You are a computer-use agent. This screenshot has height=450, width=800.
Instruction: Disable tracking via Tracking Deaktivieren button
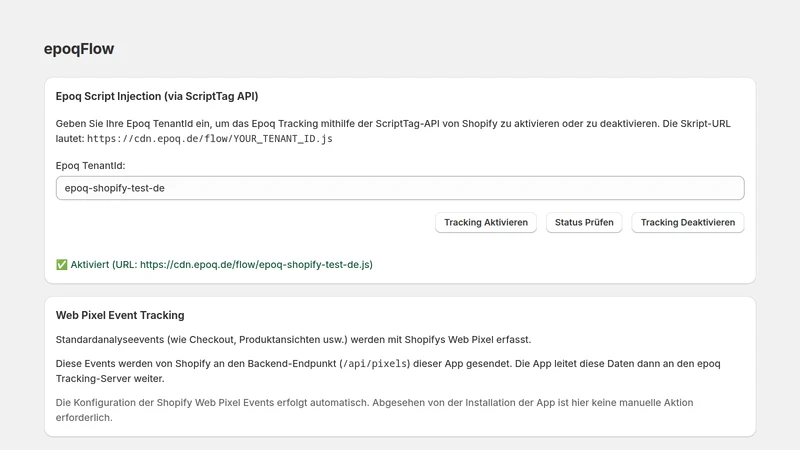click(x=687, y=222)
